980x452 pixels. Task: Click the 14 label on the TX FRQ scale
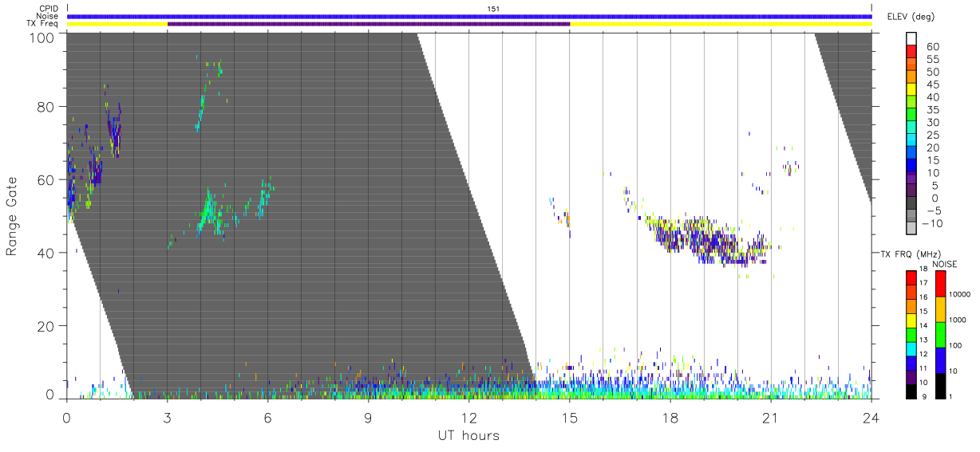pyautogui.click(x=923, y=326)
